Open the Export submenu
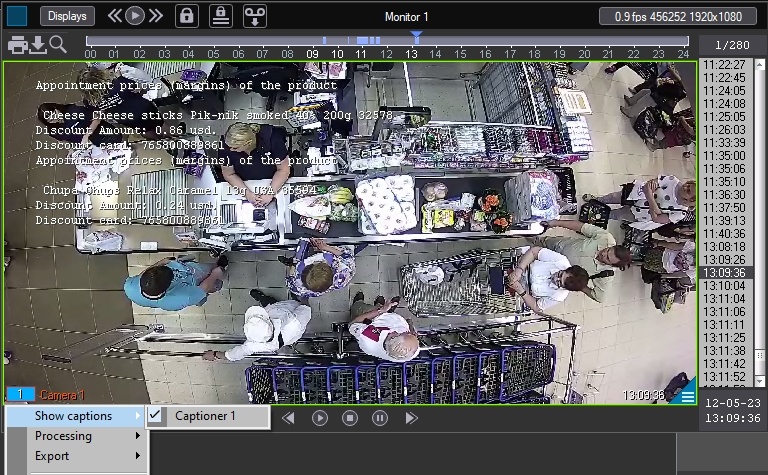The height and width of the screenshot is (475, 768). point(76,456)
